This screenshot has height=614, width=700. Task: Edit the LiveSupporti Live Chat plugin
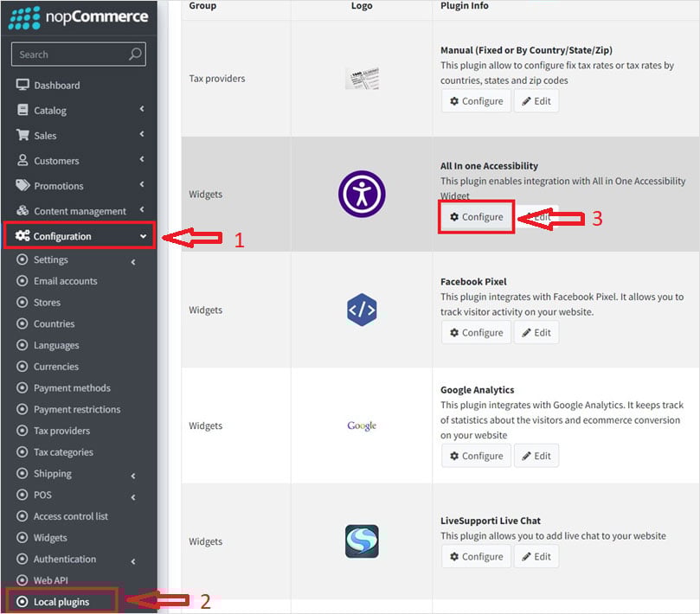[x=536, y=557]
